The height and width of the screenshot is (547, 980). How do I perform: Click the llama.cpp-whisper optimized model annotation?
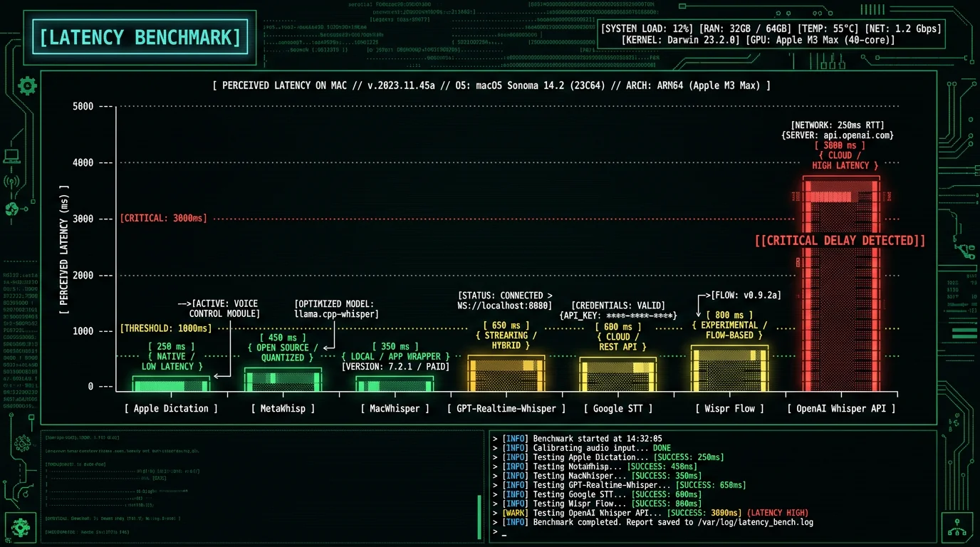pyautogui.click(x=337, y=308)
